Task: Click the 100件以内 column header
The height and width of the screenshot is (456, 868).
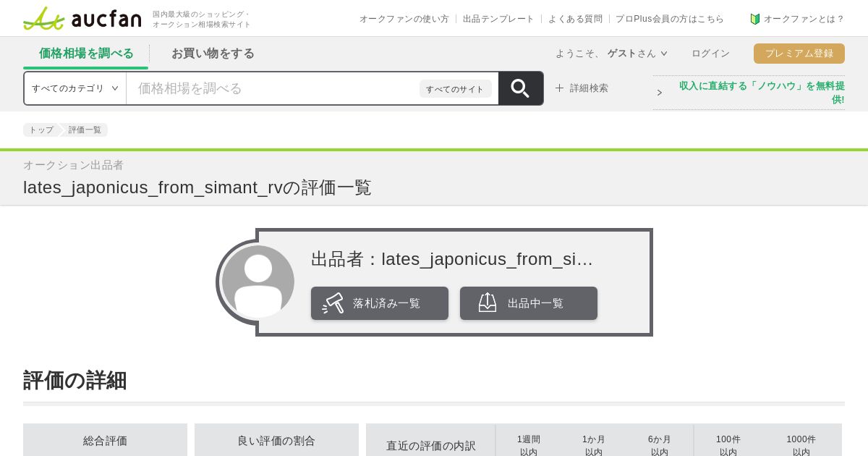Action: 728,445
